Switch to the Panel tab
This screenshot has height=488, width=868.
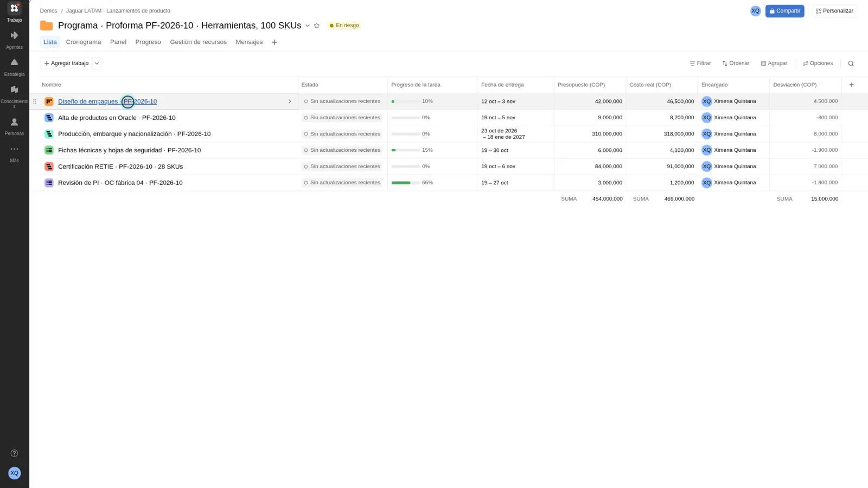[x=118, y=42]
